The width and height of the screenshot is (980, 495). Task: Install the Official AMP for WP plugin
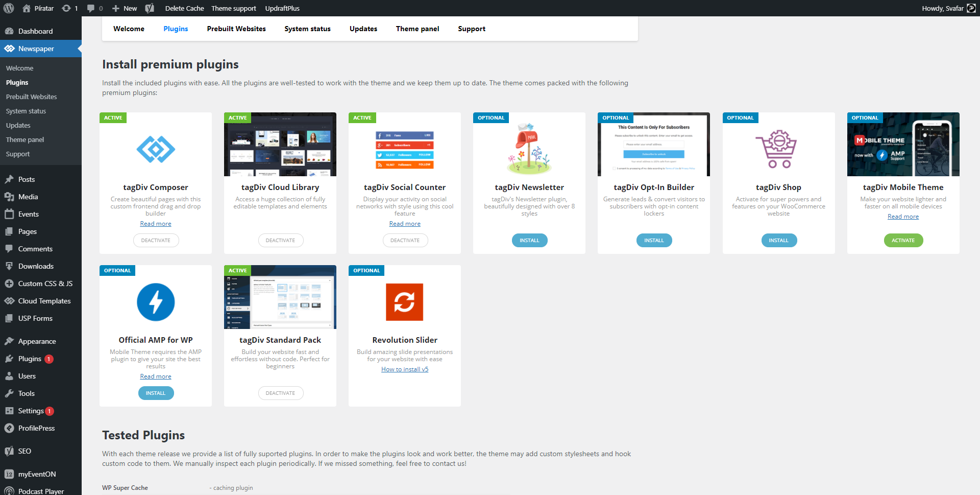(x=156, y=393)
